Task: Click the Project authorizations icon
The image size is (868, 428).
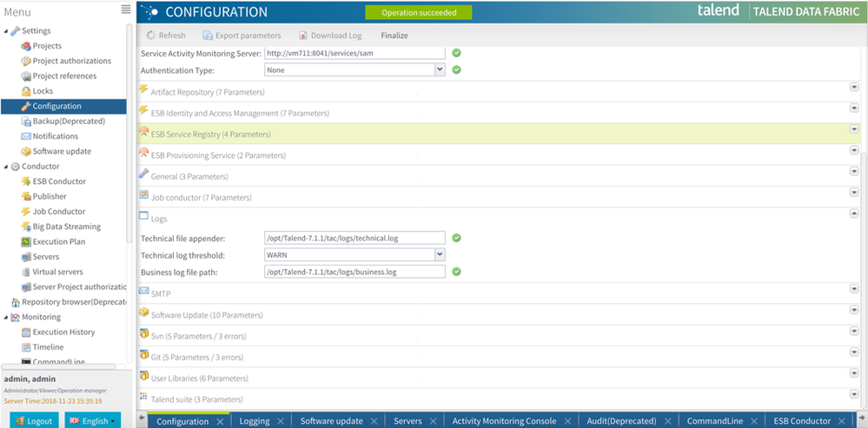Action: [x=26, y=61]
